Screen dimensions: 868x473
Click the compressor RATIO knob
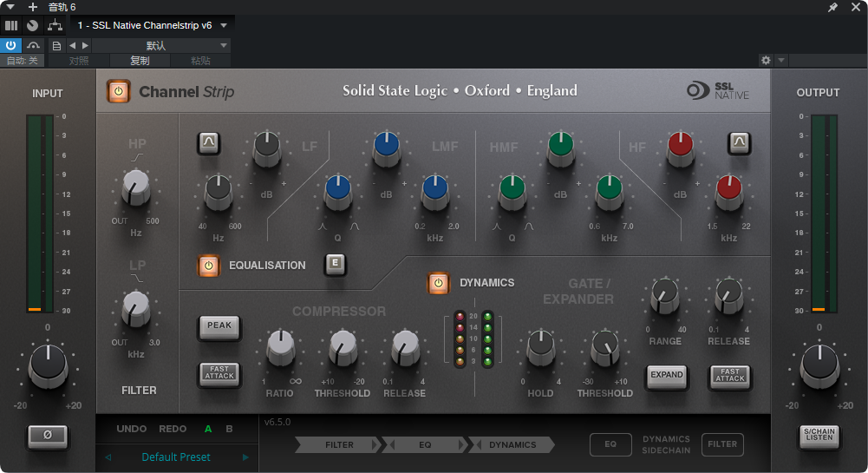tap(281, 347)
